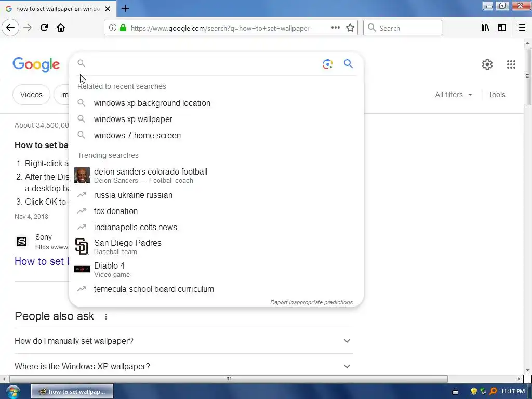
Task: Open a new tab with plus button
Action: pos(125,8)
